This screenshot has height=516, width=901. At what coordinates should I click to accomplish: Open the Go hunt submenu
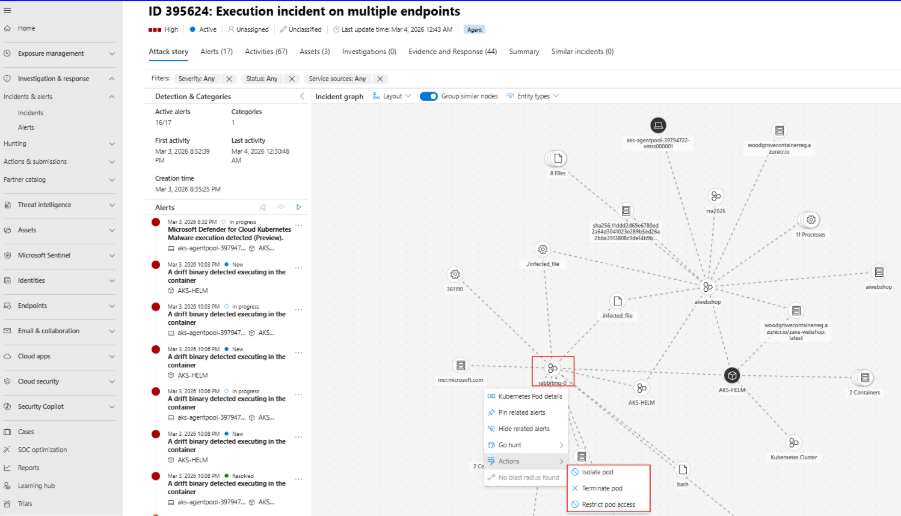tap(526, 445)
